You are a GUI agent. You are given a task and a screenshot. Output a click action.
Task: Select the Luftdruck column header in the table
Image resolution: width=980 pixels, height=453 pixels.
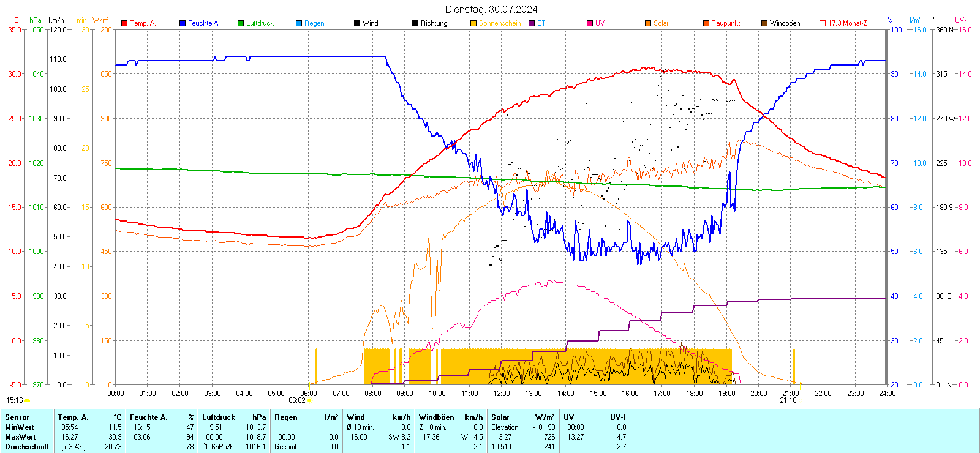[x=219, y=417]
